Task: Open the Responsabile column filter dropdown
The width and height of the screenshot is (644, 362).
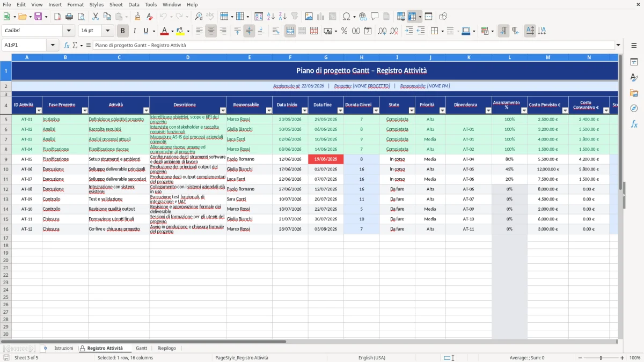Action: (268, 110)
